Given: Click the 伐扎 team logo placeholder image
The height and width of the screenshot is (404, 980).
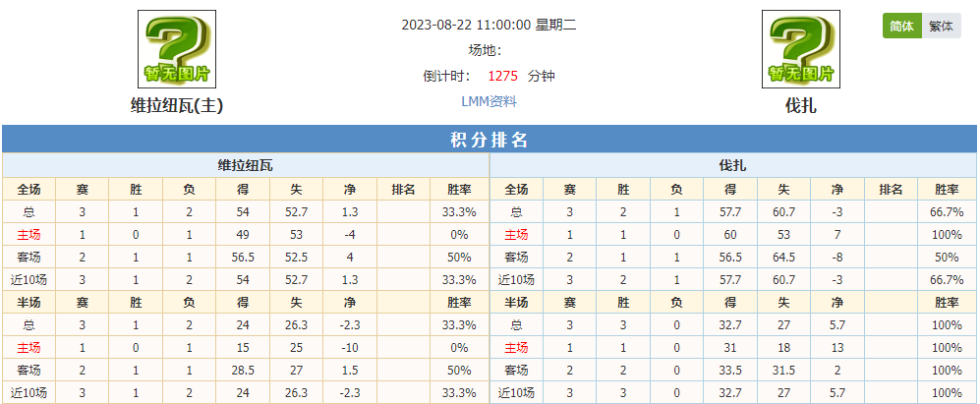Looking at the screenshot, I should pyautogui.click(x=801, y=49).
